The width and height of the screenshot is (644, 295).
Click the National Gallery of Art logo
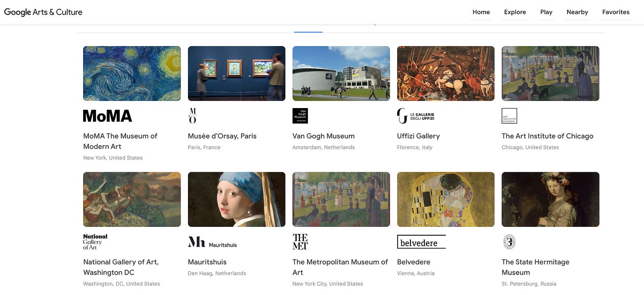point(95,242)
